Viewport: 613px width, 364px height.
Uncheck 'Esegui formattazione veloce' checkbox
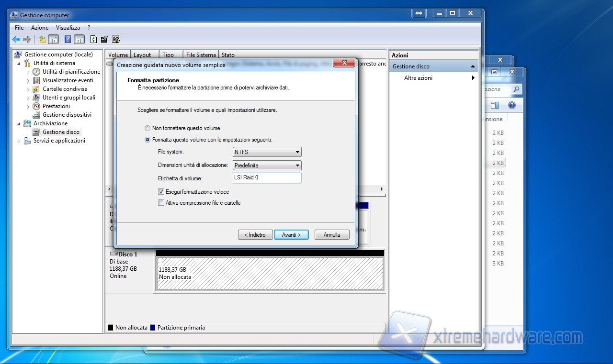click(161, 192)
